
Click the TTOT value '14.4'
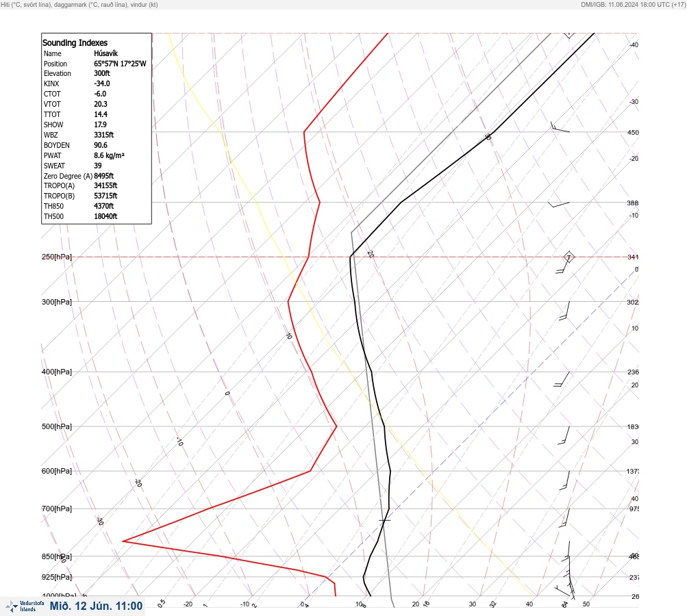[100, 114]
